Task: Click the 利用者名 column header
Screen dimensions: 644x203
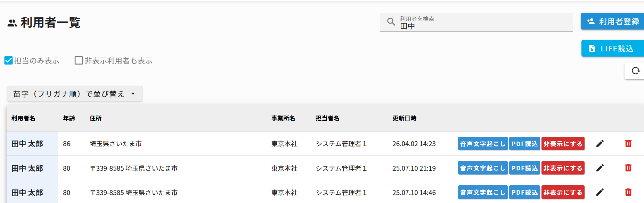Action: pyautogui.click(x=23, y=118)
